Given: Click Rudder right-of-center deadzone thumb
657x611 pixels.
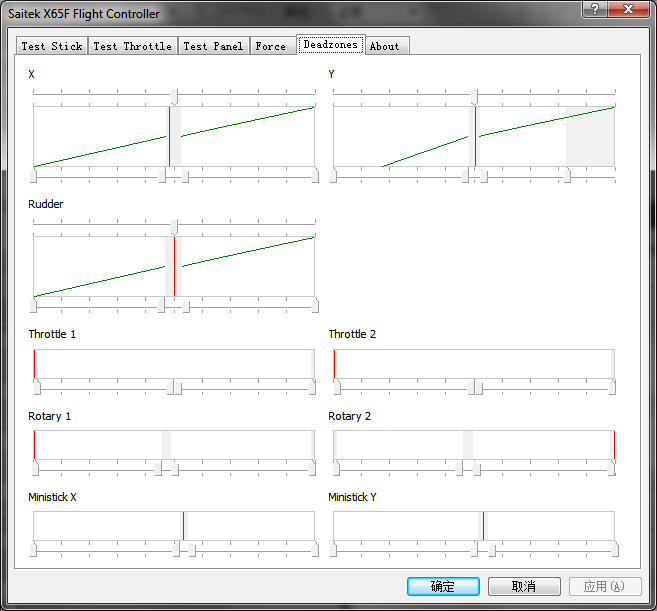Looking at the screenshot, I should [186, 306].
